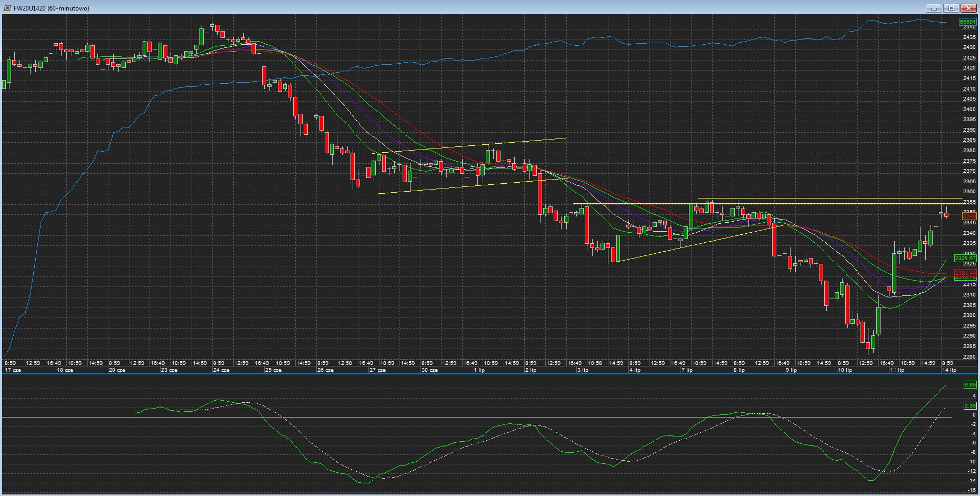Maximize the FW20U1420 chart window
This screenshot has height=496, width=980.
point(952,8)
